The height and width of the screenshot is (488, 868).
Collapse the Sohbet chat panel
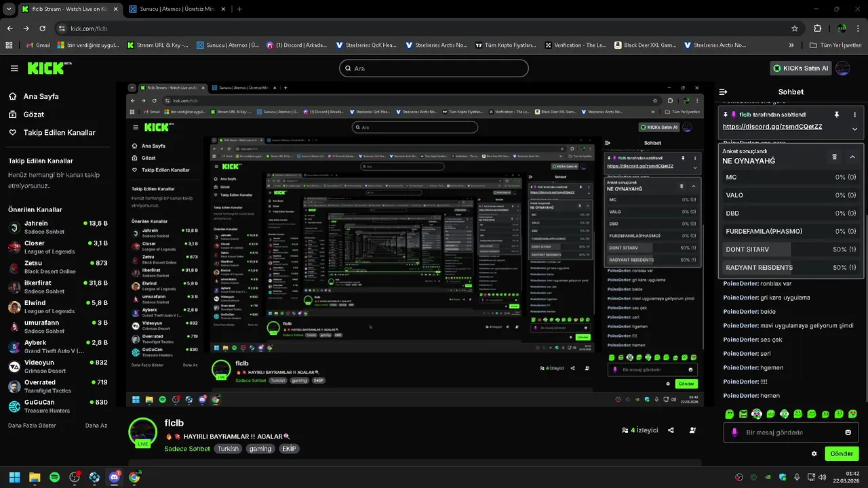724,91
